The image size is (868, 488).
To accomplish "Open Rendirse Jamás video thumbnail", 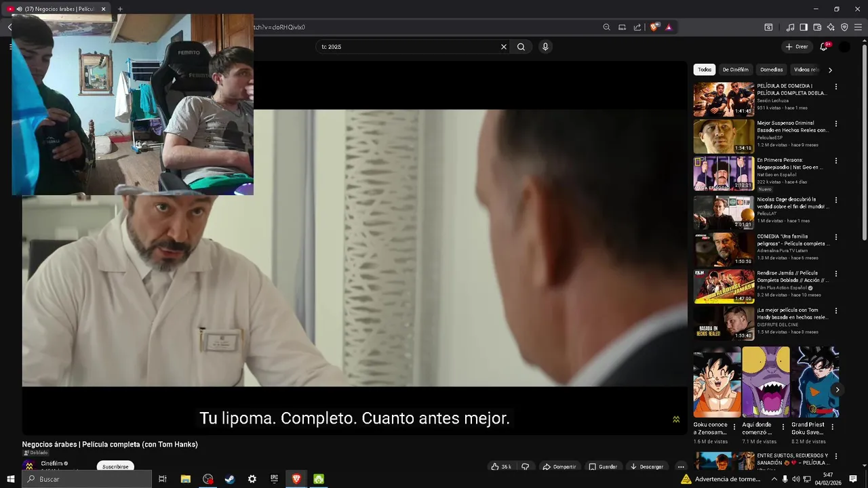I will (x=724, y=286).
